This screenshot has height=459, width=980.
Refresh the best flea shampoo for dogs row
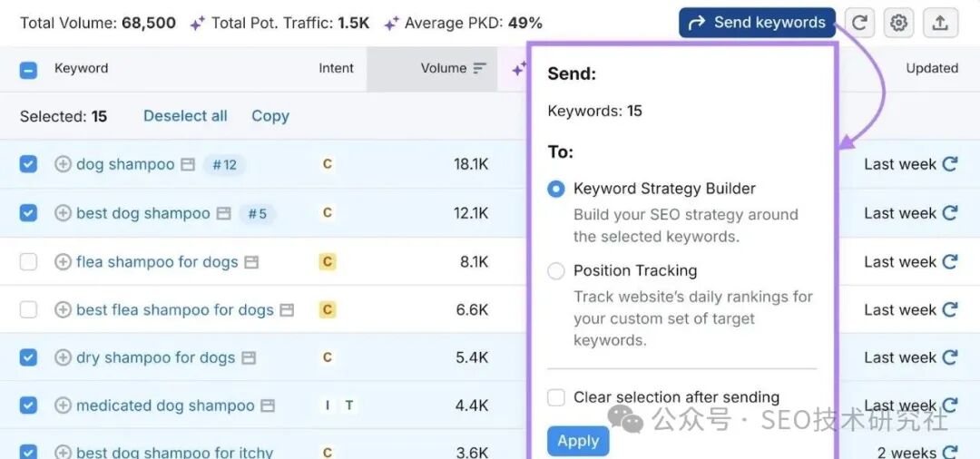(x=950, y=309)
